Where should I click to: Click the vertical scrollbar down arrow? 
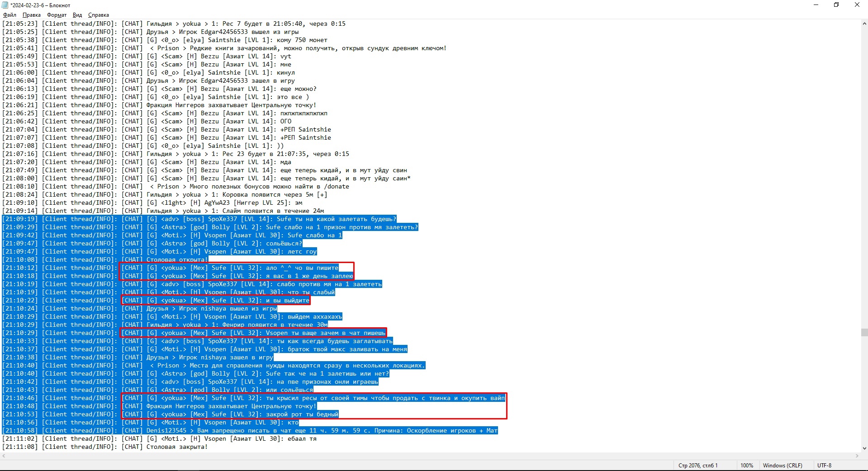tap(864, 448)
